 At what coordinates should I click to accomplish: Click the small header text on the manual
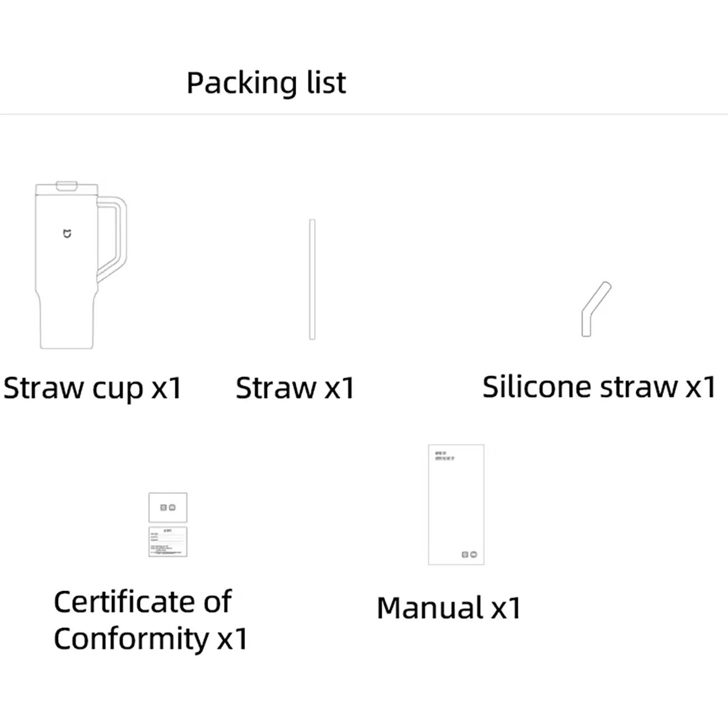pyautogui.click(x=445, y=456)
